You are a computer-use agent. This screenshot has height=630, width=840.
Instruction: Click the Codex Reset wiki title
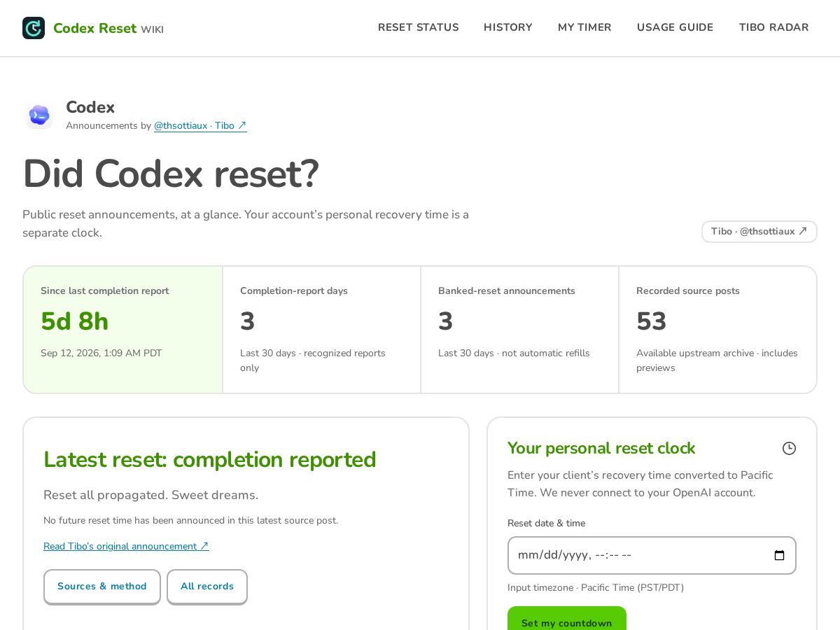point(108,29)
